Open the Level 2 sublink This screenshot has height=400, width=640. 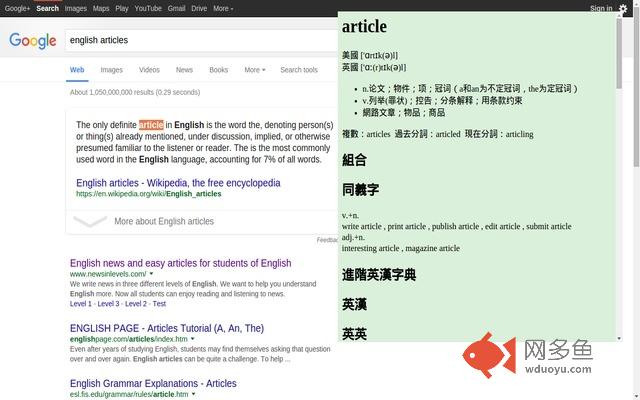(x=136, y=304)
